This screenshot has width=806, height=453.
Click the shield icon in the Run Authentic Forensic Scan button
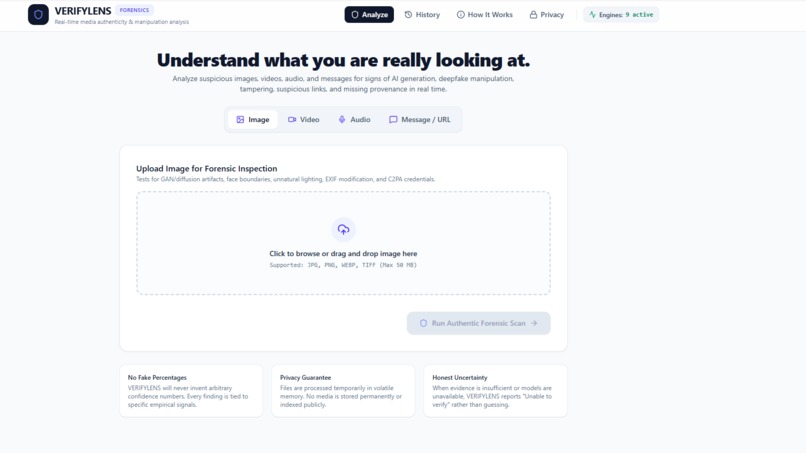pyautogui.click(x=423, y=323)
